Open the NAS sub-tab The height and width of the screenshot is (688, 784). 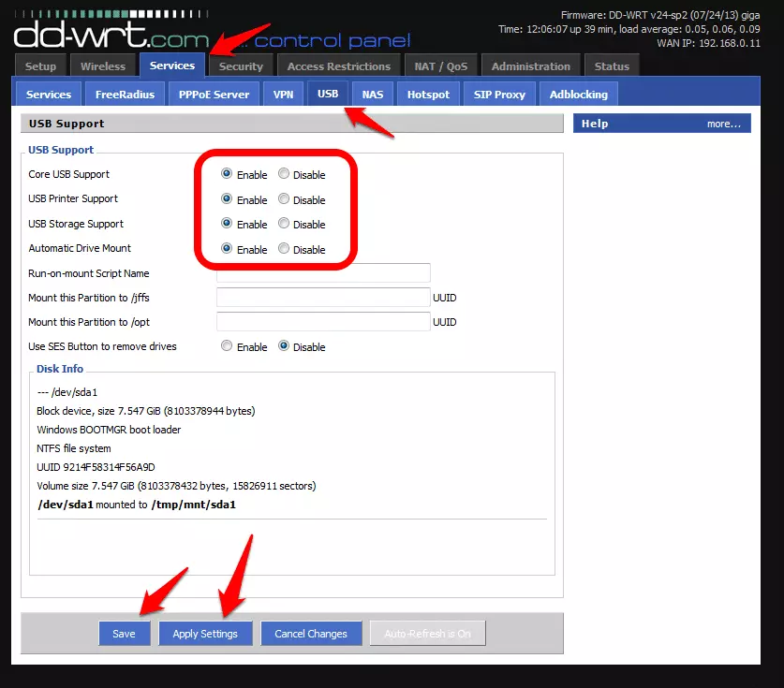tap(373, 95)
